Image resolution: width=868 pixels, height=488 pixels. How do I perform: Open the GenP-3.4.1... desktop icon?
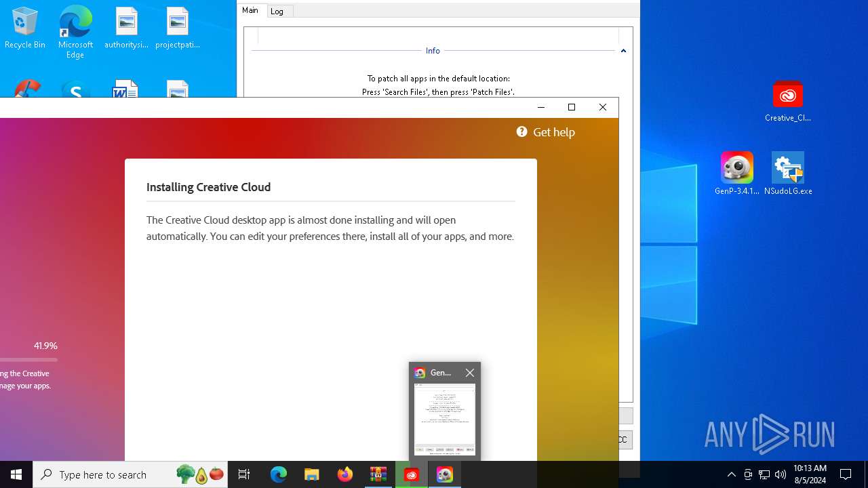[x=736, y=174]
